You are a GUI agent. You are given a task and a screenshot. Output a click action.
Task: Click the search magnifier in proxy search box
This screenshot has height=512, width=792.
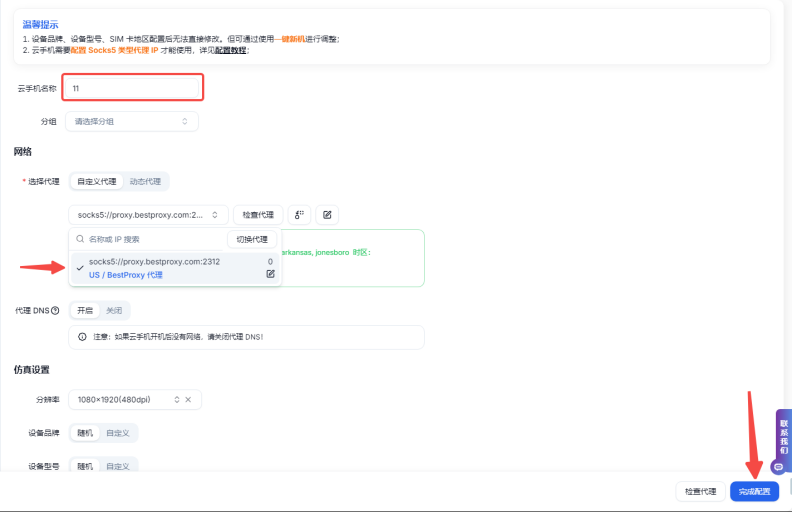tap(81, 240)
